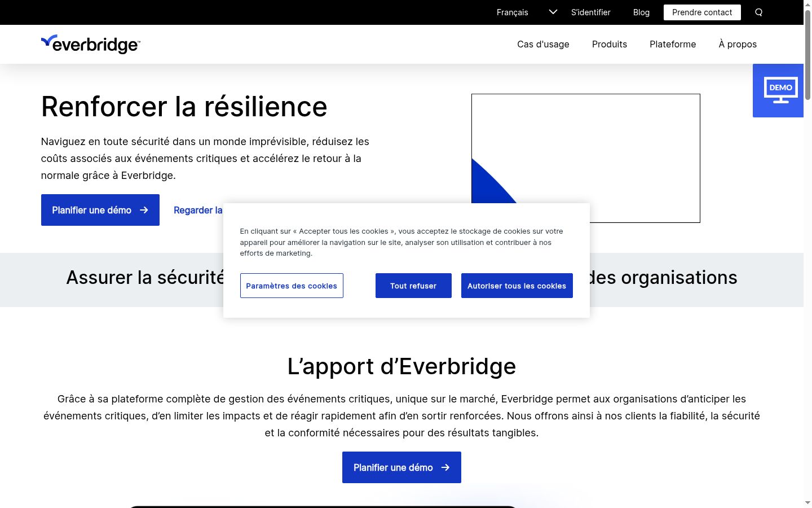
Task: Open the Produits menu
Action: pos(609,44)
